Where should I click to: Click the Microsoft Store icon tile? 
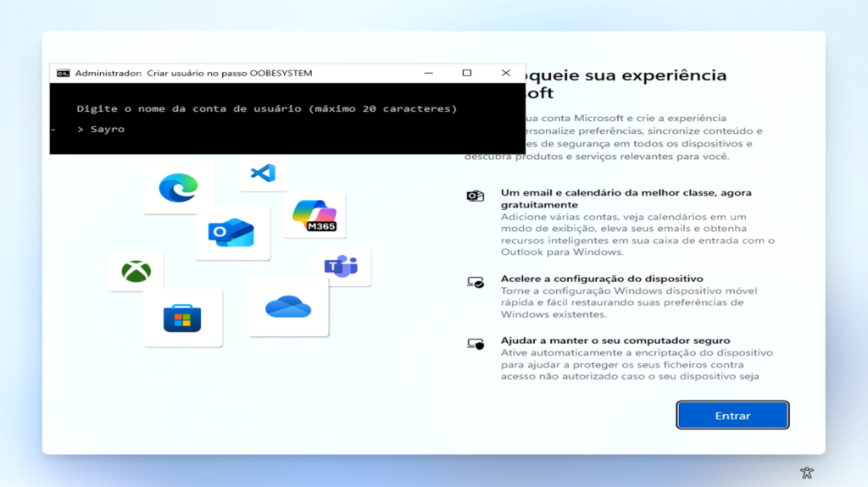tap(183, 318)
